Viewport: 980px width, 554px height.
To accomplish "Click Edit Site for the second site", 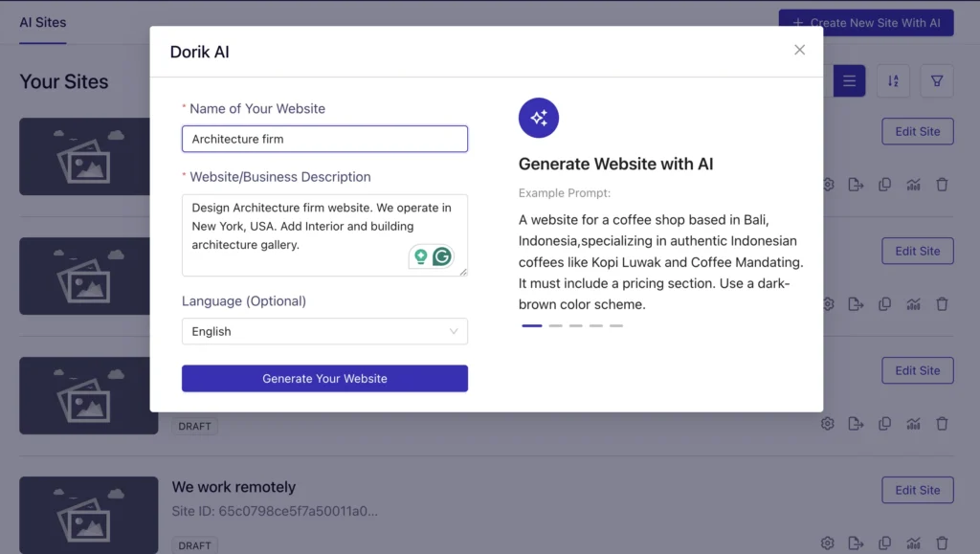I will pyautogui.click(x=918, y=251).
